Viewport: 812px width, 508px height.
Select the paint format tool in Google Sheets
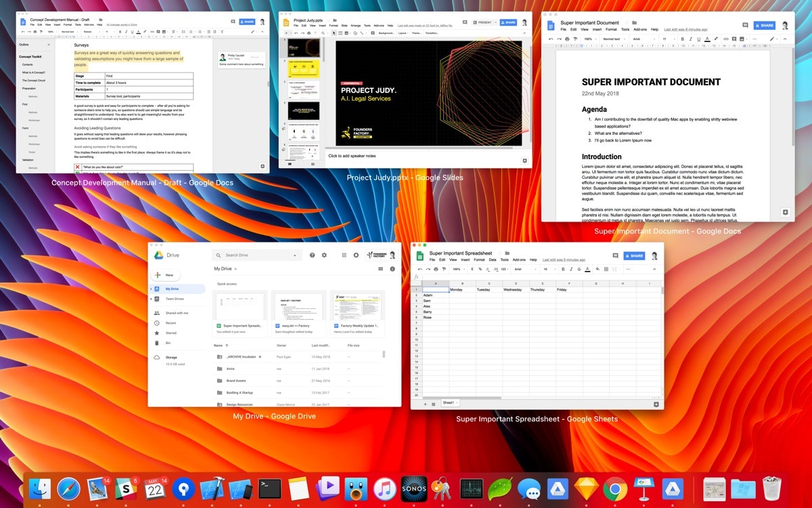click(x=444, y=270)
